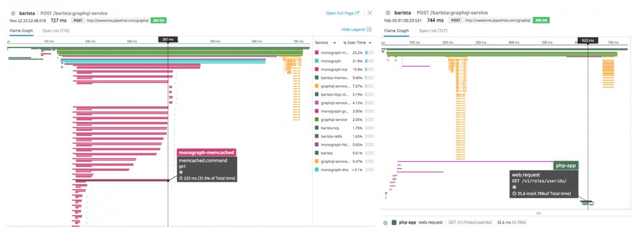Image resolution: width=644 pixels, height=233 pixels.
Task: Click the target icon in web.request tooltip
Action: point(515,187)
